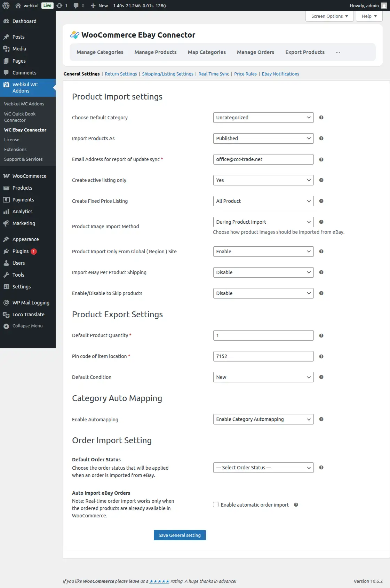Click the WooCommerce Ebay Connector logo icon
The height and width of the screenshot is (588, 390).
74,35
